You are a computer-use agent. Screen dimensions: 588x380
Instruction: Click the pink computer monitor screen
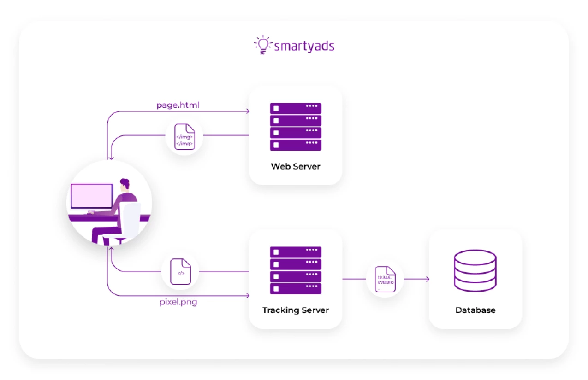pos(91,196)
